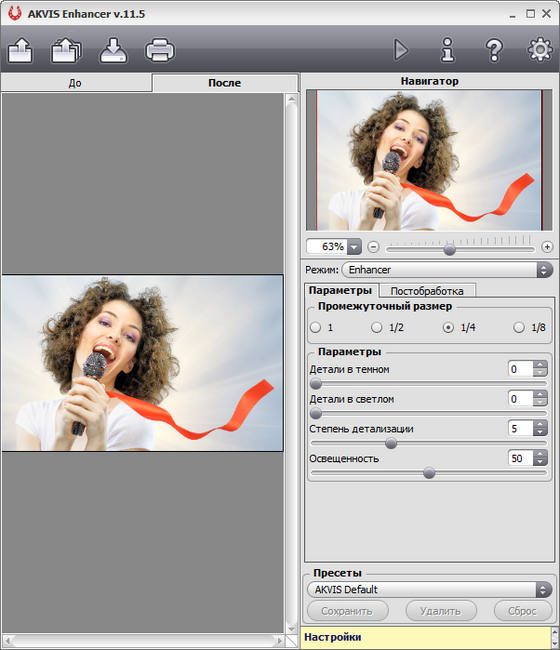Image resolution: width=560 pixels, height=650 pixels.
Task: Open the Режим Enhancer mode dropdown
Action: 447,270
